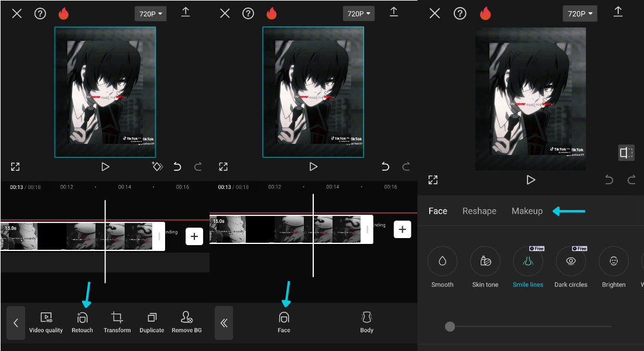Switch to the Face tab
This screenshot has width=644, height=351.
coord(438,211)
